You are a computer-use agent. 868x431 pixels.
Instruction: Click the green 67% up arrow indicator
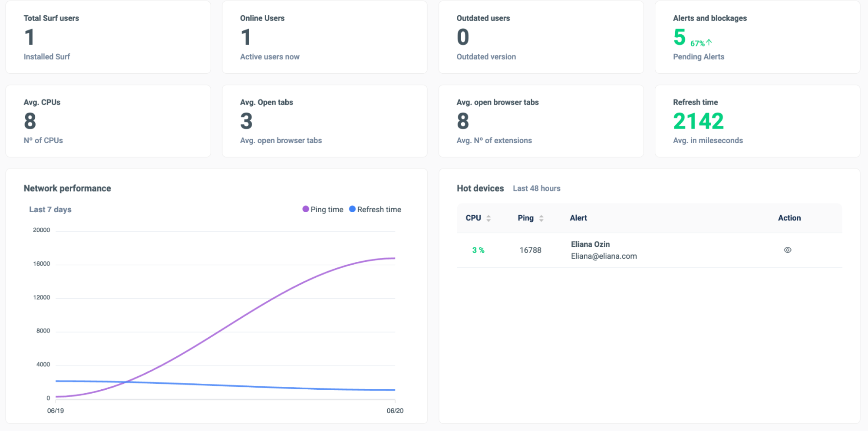(701, 43)
